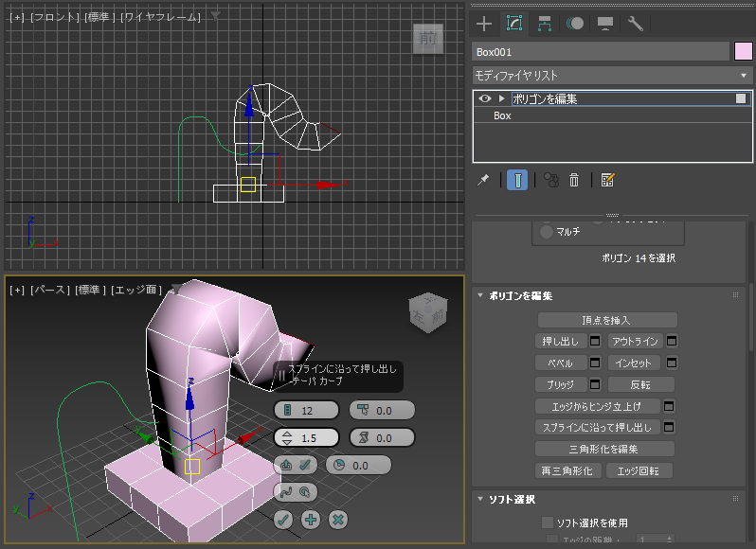Click the 三角形化を編集 button

(604, 450)
